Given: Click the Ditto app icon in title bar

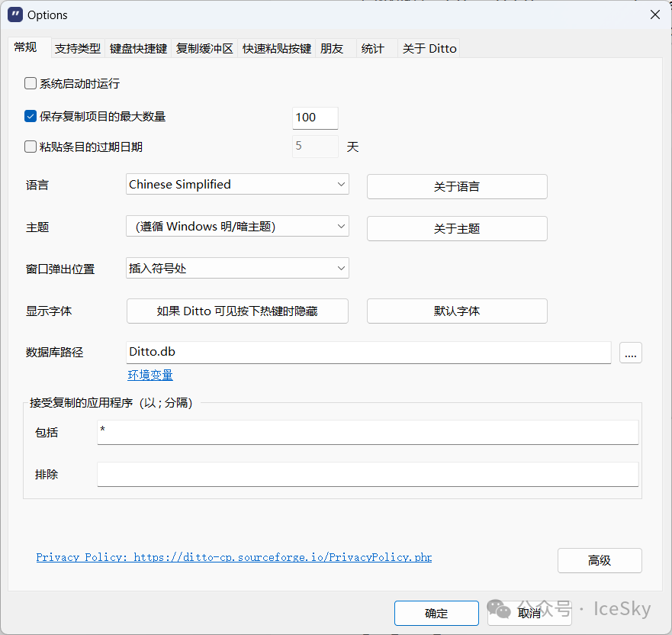Looking at the screenshot, I should 14,15.
